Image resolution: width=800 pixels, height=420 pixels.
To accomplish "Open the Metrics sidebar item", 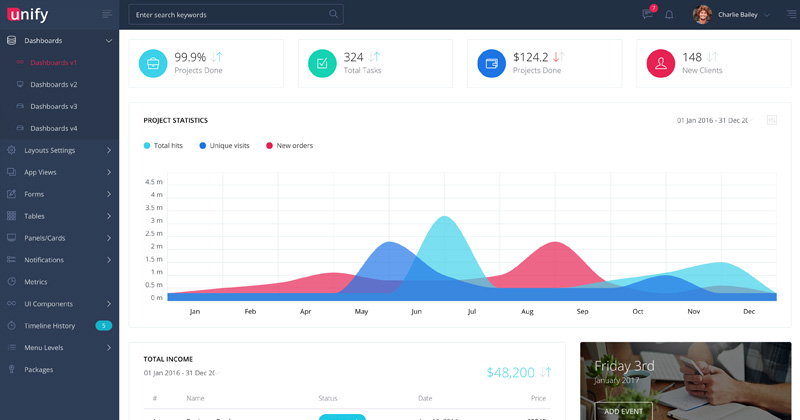I will pos(36,282).
